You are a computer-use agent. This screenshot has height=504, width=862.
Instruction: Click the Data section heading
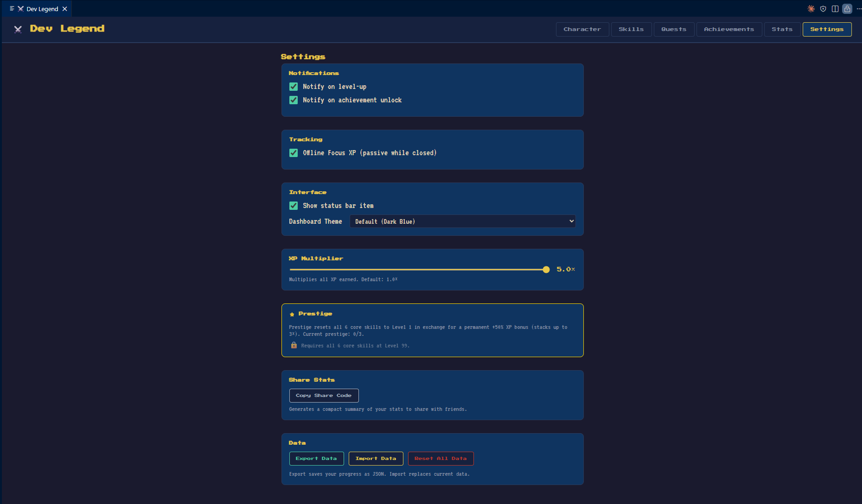[297, 443]
